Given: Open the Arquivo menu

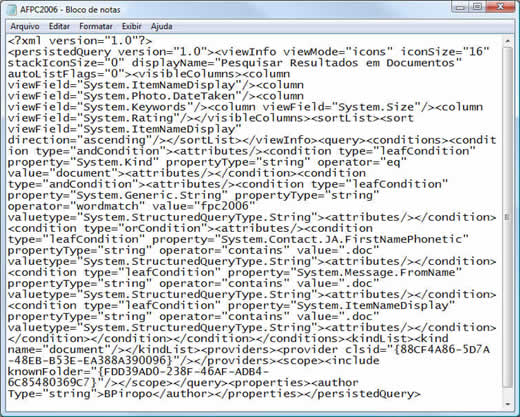Looking at the screenshot, I should [25, 26].
